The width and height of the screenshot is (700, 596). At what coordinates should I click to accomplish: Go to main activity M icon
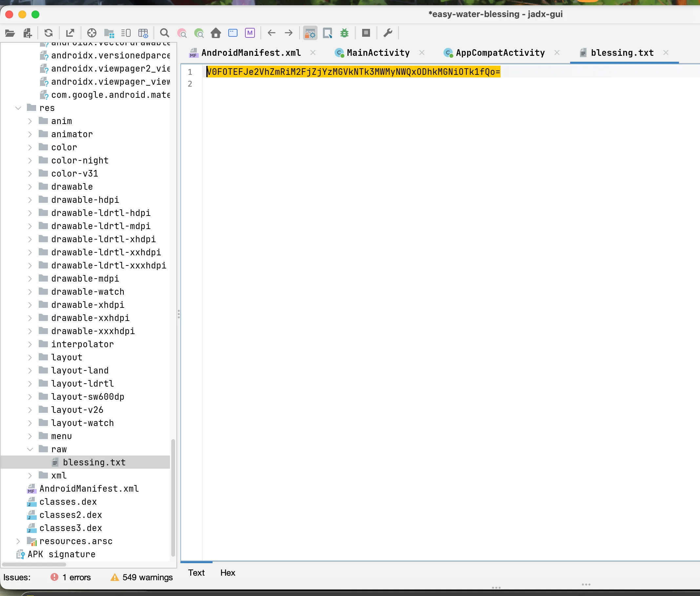[250, 33]
